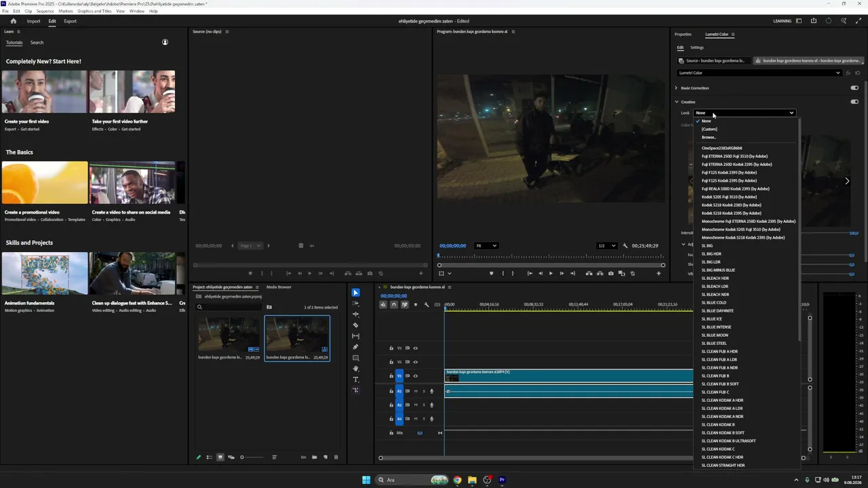
Task: Select the Razor tool
Action: coord(355,325)
